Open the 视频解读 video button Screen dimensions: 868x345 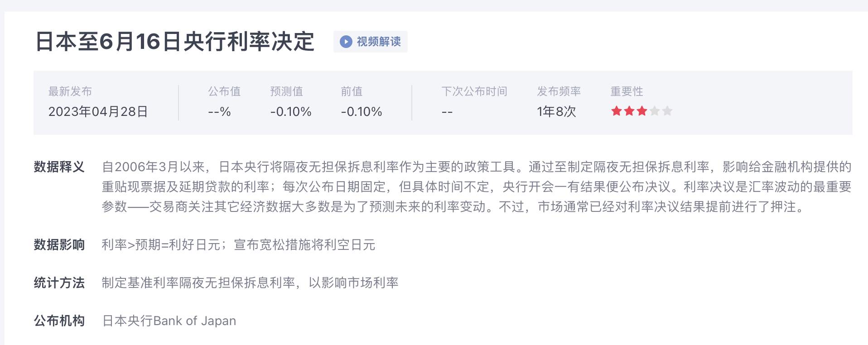[370, 42]
